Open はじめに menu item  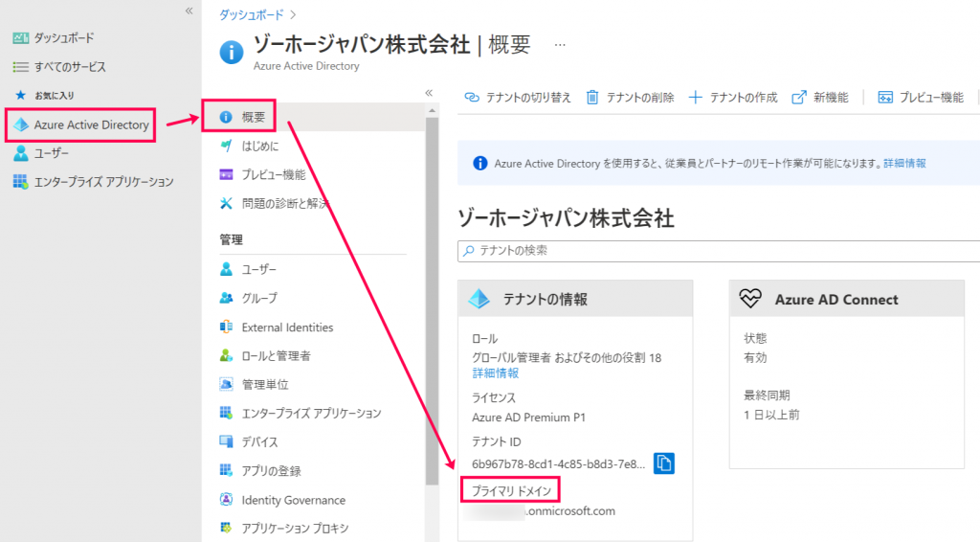pyautogui.click(x=260, y=147)
